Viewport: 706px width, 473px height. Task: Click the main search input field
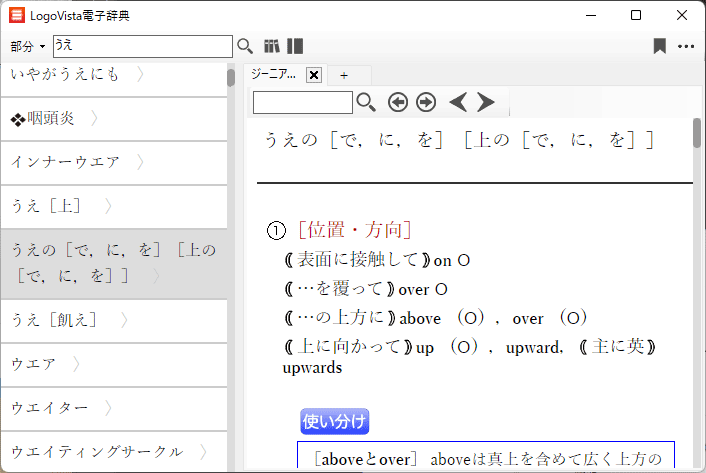point(141,46)
